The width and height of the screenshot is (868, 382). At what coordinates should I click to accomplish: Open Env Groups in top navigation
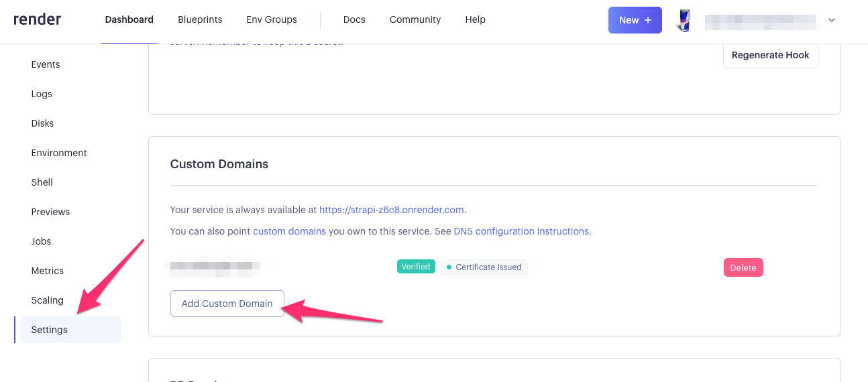pyautogui.click(x=272, y=19)
